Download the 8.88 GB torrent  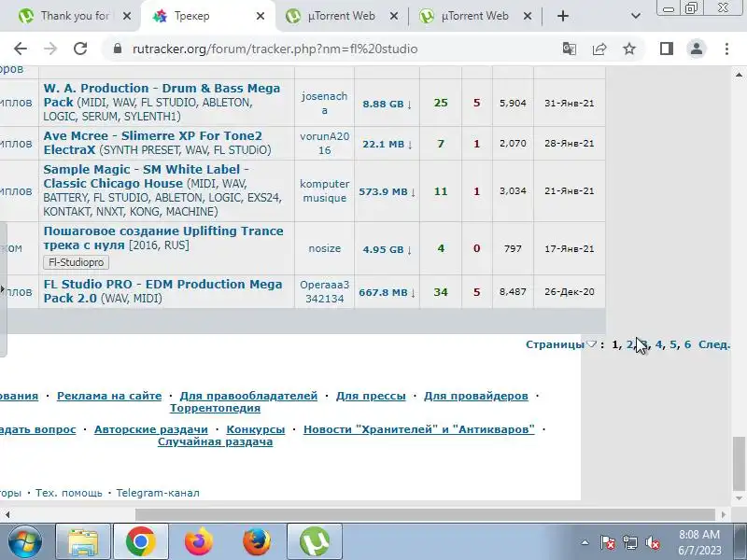click(x=387, y=104)
